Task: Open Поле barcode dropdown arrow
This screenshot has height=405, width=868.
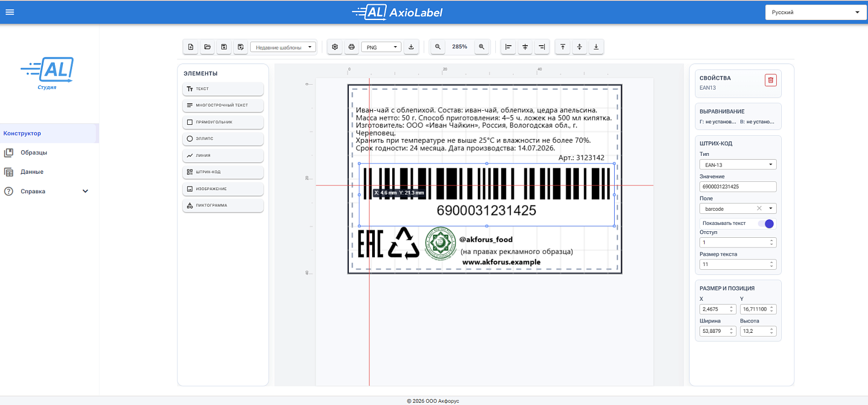Action: 770,208
